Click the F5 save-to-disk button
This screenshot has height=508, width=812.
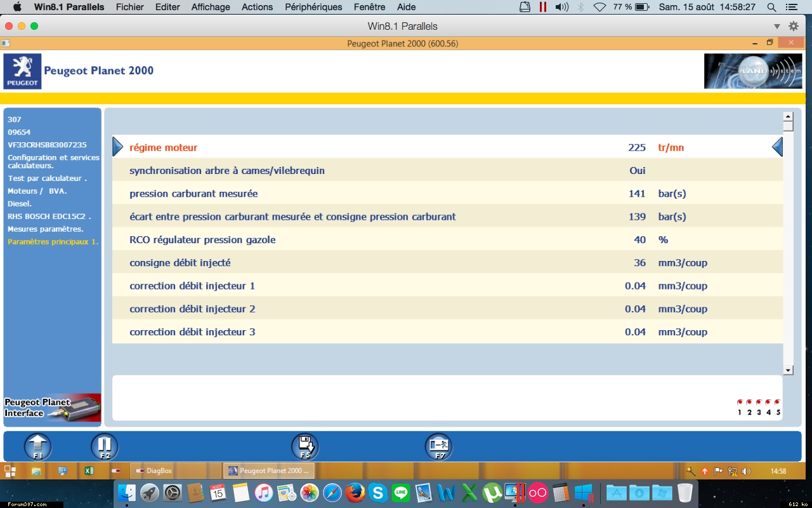(305, 447)
